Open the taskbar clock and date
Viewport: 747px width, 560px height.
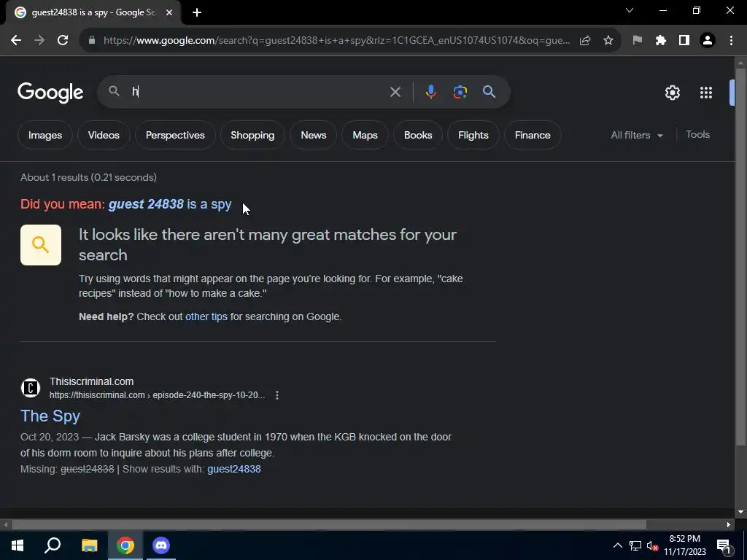point(684,545)
